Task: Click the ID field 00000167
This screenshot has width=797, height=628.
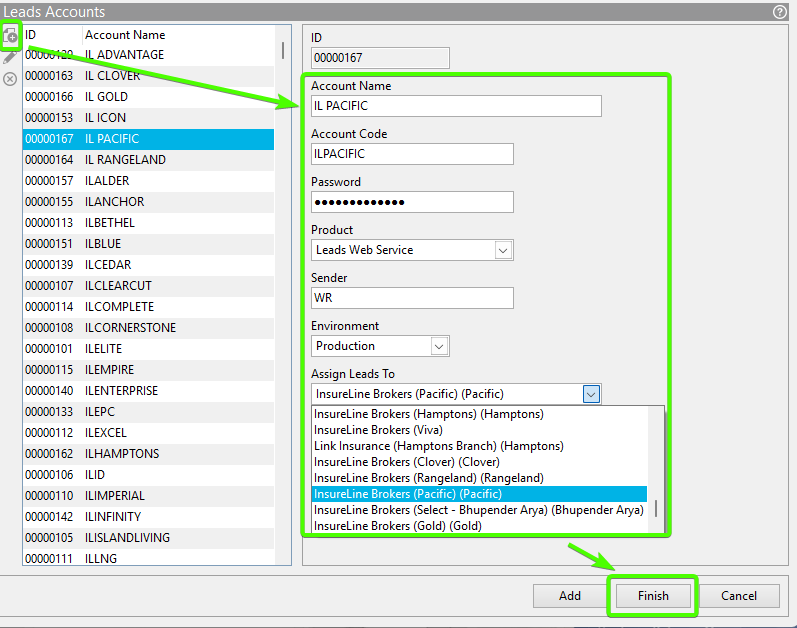Action: click(380, 58)
